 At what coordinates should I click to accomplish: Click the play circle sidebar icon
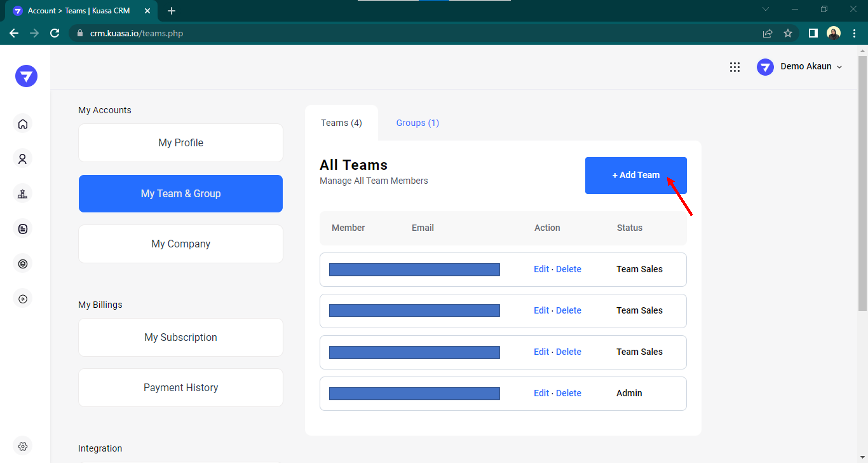point(22,299)
